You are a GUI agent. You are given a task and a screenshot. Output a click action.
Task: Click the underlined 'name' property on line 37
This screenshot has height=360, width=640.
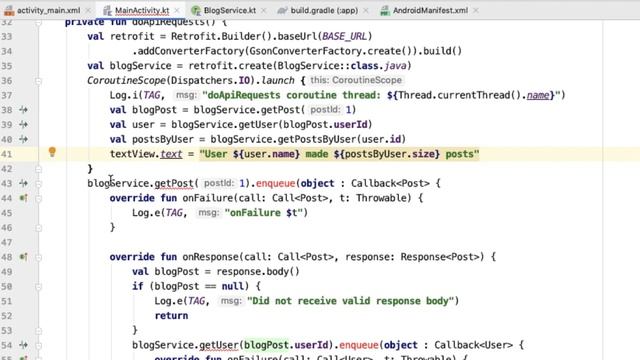pyautogui.click(x=538, y=95)
